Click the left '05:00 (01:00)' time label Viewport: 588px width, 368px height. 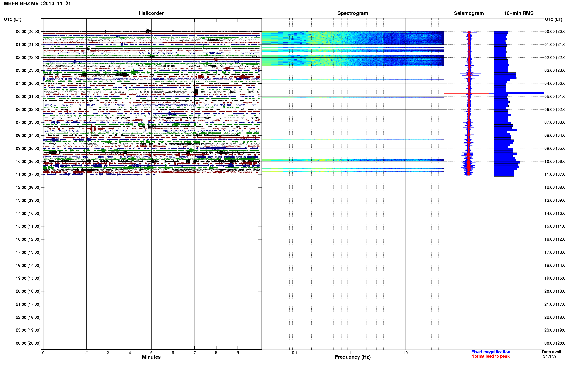28,97
